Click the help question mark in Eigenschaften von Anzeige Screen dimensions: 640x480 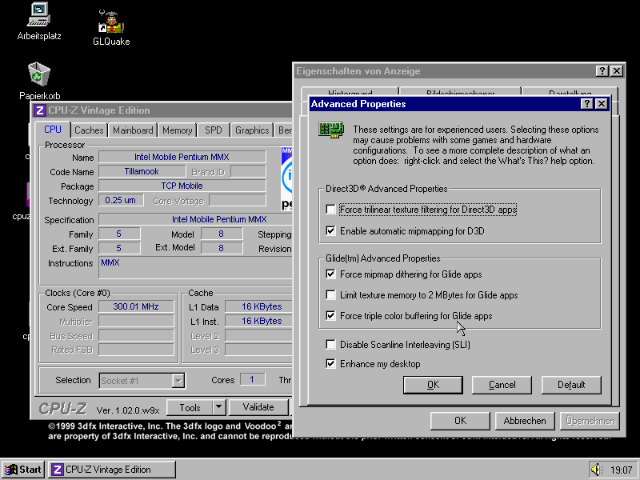pyautogui.click(x=602, y=71)
